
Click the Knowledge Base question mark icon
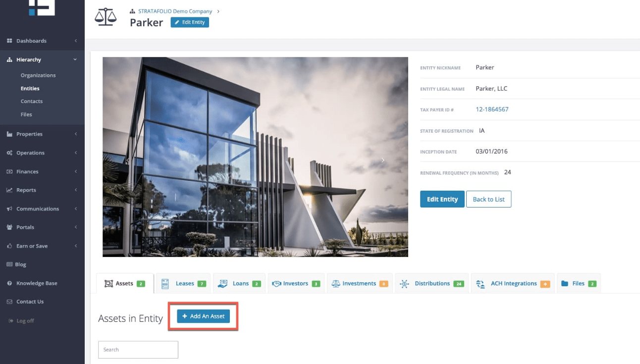(9, 283)
